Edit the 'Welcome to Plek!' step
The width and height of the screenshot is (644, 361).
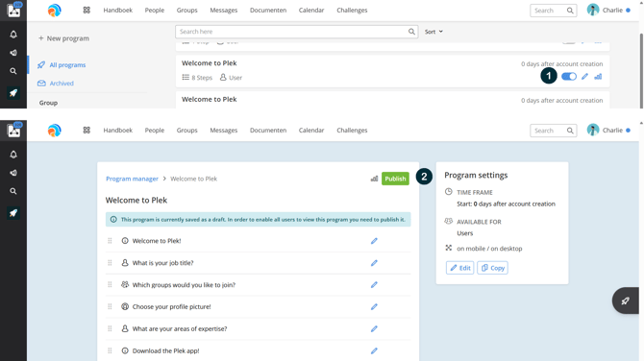(x=374, y=241)
